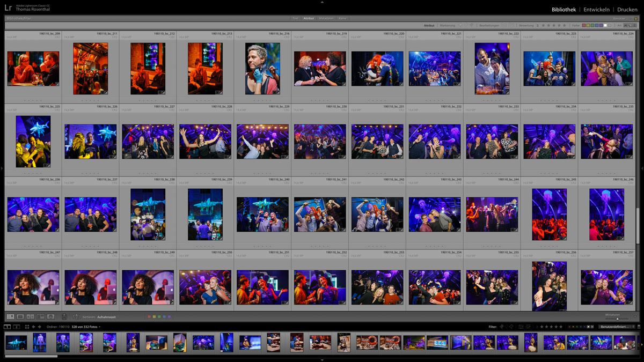Viewport: 644px width, 362px height.
Task: Switch to the Entwickeln module
Action: tap(596, 10)
